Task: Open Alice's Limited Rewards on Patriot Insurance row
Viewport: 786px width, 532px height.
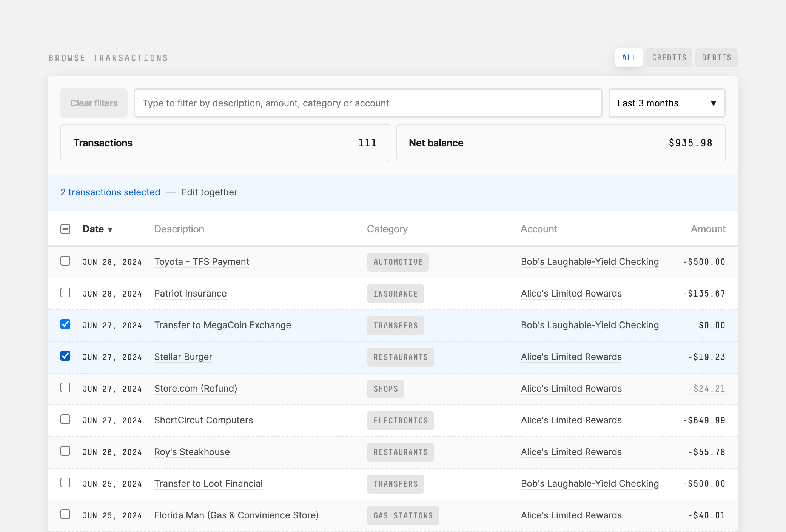Action: (x=572, y=294)
